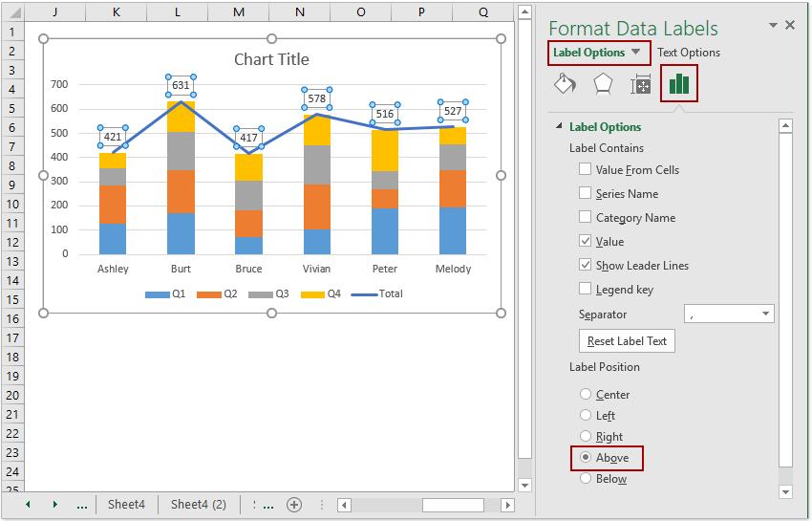Expand the Label Options dropdown menu
812x521 pixels.
636,53
